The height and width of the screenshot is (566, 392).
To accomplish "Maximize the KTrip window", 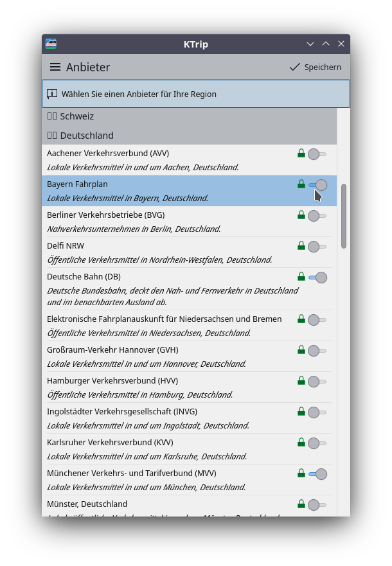I will 326,44.
